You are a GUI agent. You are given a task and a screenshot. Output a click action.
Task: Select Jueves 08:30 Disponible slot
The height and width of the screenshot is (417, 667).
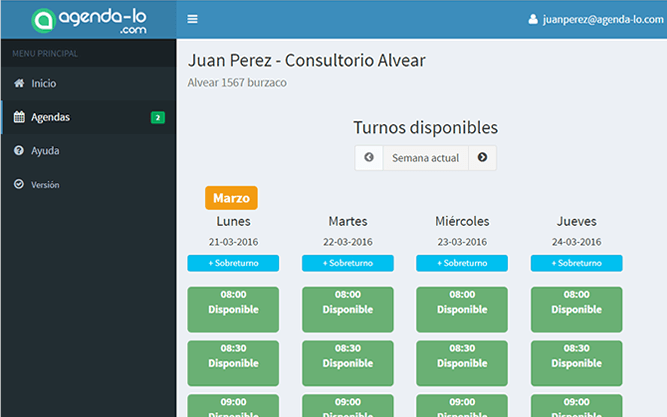point(576,363)
